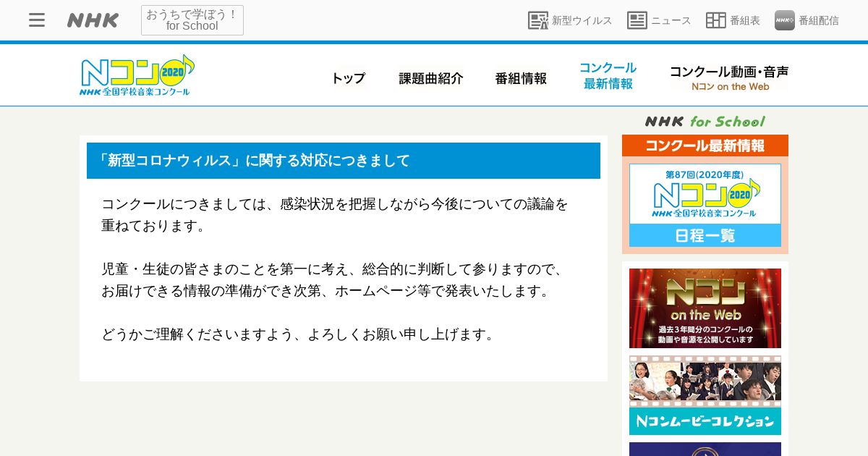868x456 pixels.
Task: Open the 第87回 Nコン2020 日程一覧 banner
Action: 705,205
